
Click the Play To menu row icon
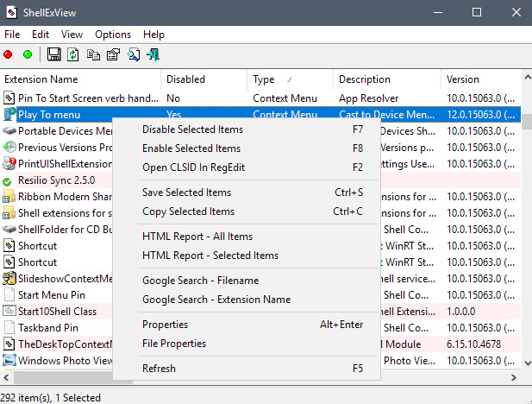pos(9,114)
